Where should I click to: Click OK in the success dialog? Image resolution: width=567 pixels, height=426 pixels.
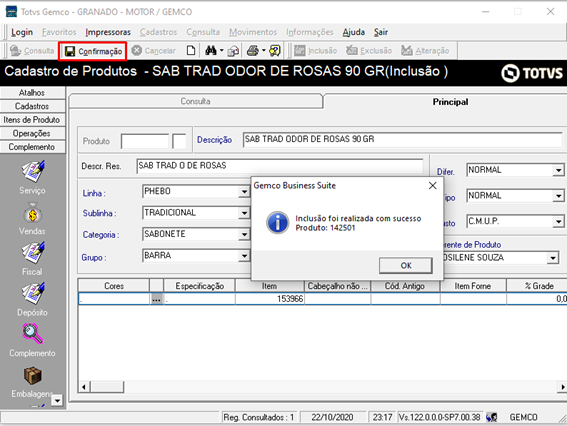click(x=406, y=265)
